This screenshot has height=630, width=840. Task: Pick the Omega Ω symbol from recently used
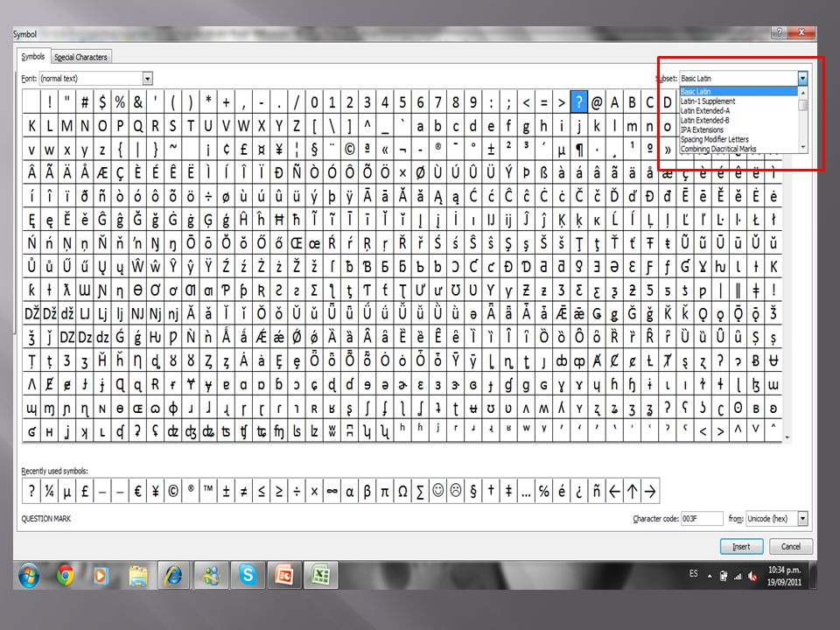[x=402, y=491]
